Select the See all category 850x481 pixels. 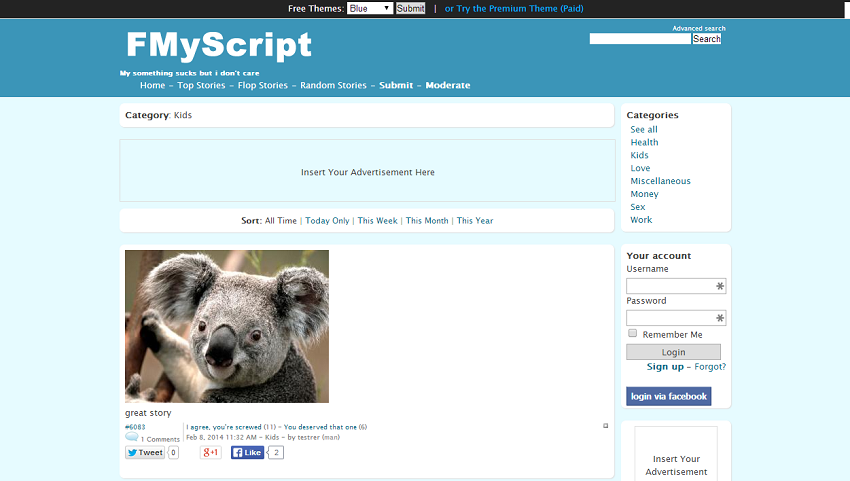643,130
